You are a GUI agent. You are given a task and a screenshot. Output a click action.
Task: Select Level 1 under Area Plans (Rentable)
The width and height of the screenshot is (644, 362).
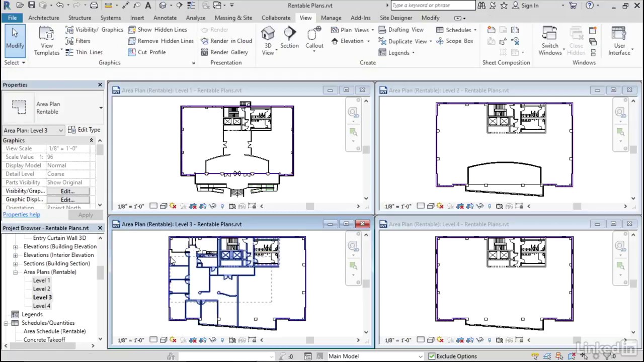(41, 281)
